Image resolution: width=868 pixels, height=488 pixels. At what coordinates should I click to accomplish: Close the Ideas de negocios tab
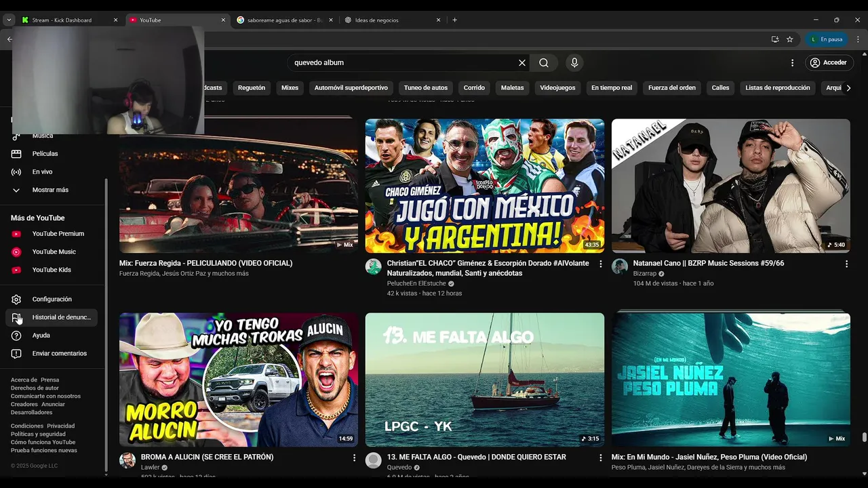(439, 20)
